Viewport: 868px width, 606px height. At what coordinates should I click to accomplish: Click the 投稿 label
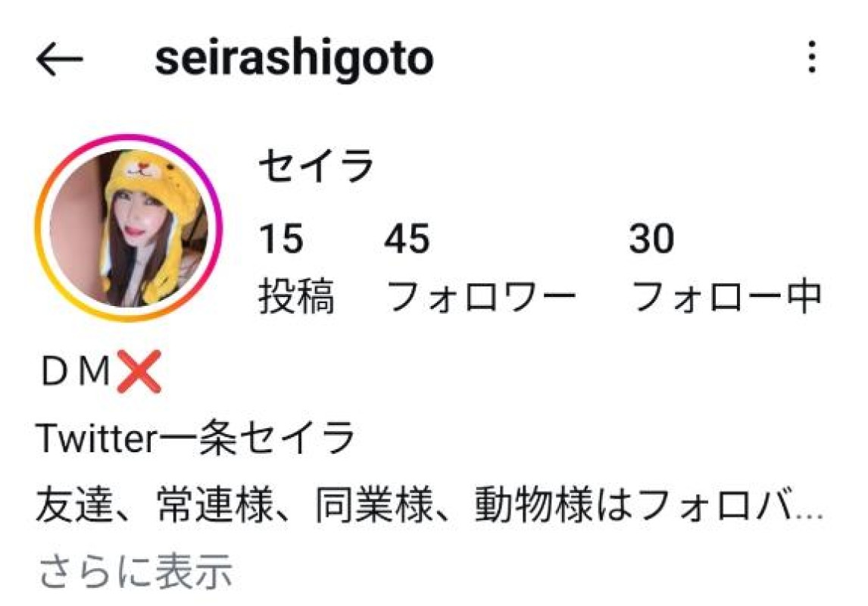click(x=297, y=297)
